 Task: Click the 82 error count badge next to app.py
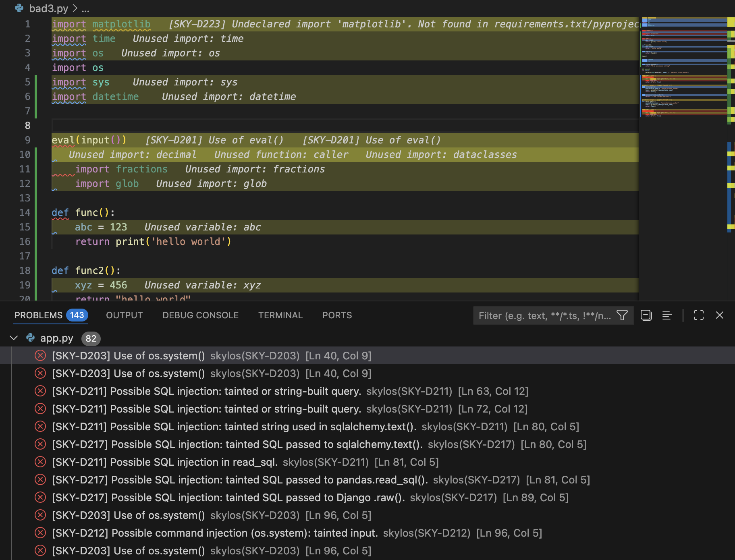pos(91,338)
